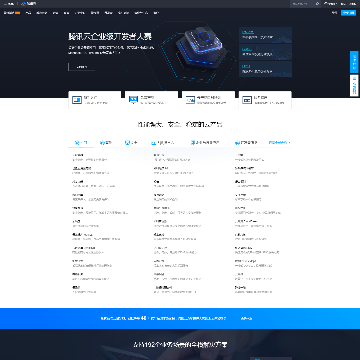
Task: Click the blue sign-up button in the navigation bar
Action: tap(348, 13)
